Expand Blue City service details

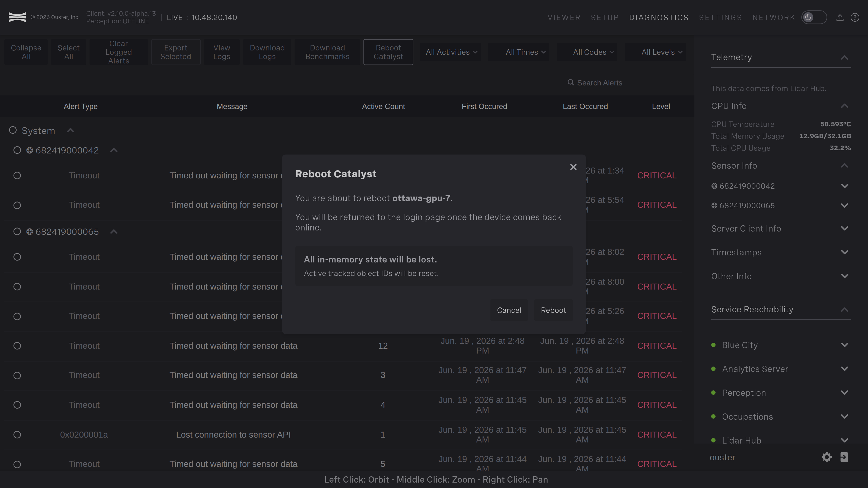(x=844, y=345)
